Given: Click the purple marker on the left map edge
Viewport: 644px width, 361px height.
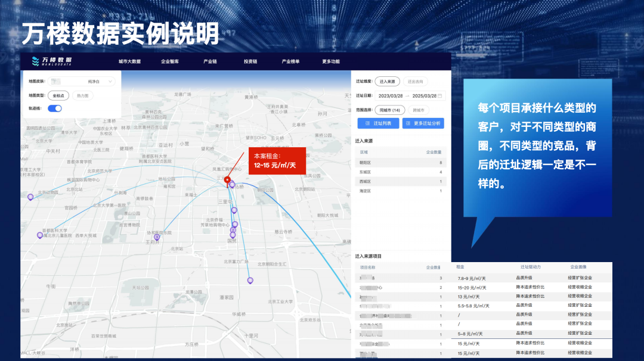Looking at the screenshot, I should click(x=29, y=195).
